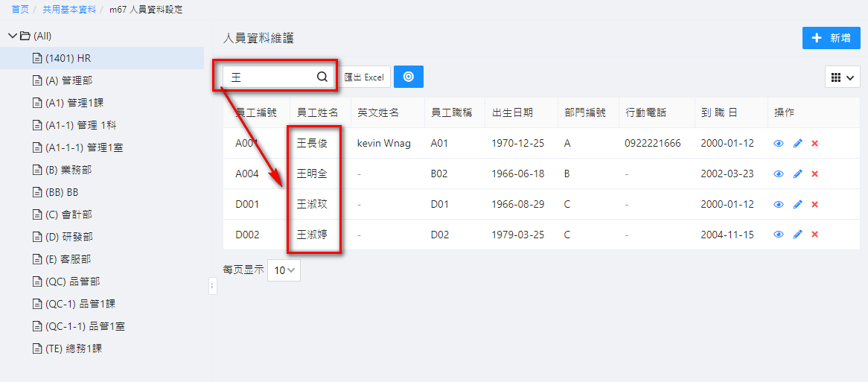Click the blue circular target button beside Excel export
This screenshot has width=868, height=382.
coord(408,77)
